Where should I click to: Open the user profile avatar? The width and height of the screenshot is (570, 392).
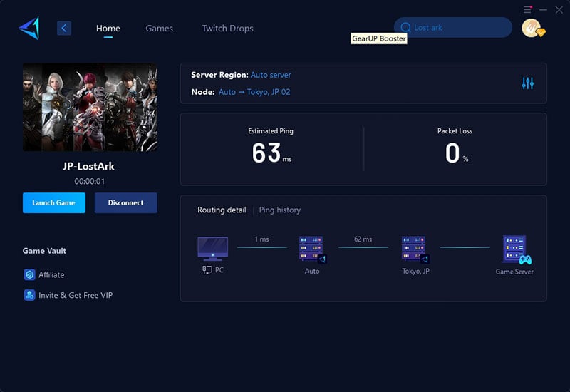[532, 29]
